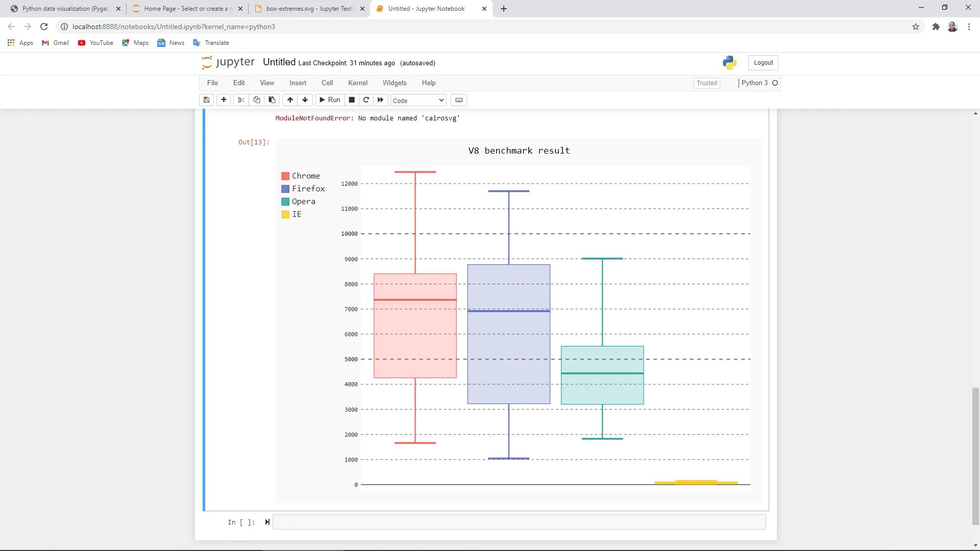The width and height of the screenshot is (980, 551).
Task: Click the Run cell button
Action: (x=329, y=99)
